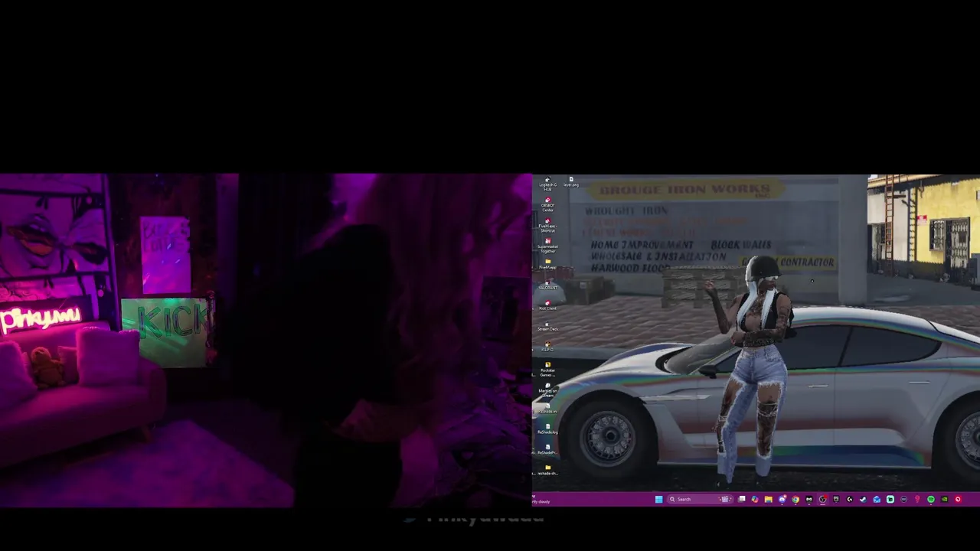Open the ReShade.log file on desktop
The height and width of the screenshot is (551, 980).
point(547,429)
